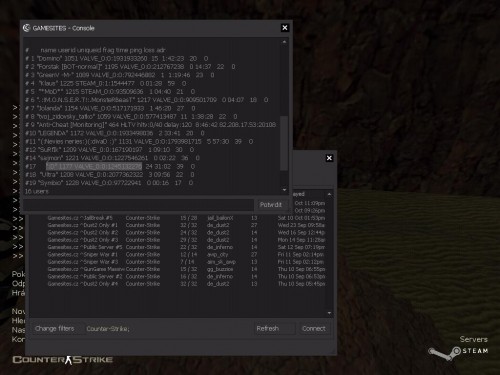This screenshot has width=500, height=375.
Task: Click the Steam icon in console title
Action: tap(27, 28)
